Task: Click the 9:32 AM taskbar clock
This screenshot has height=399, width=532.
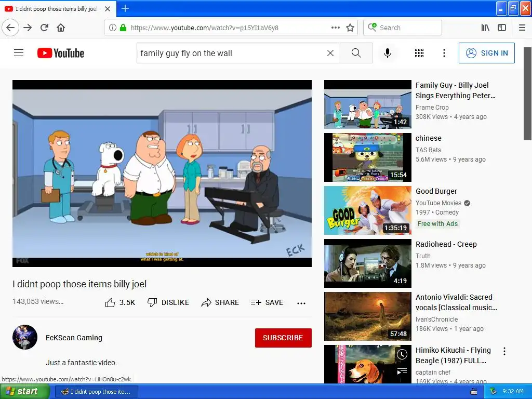Action: coord(513,391)
